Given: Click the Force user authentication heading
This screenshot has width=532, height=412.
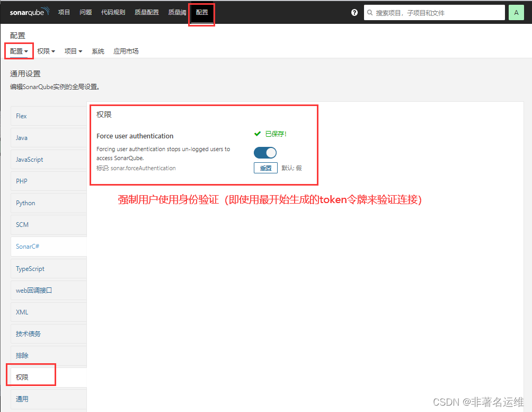Looking at the screenshot, I should tap(135, 136).
